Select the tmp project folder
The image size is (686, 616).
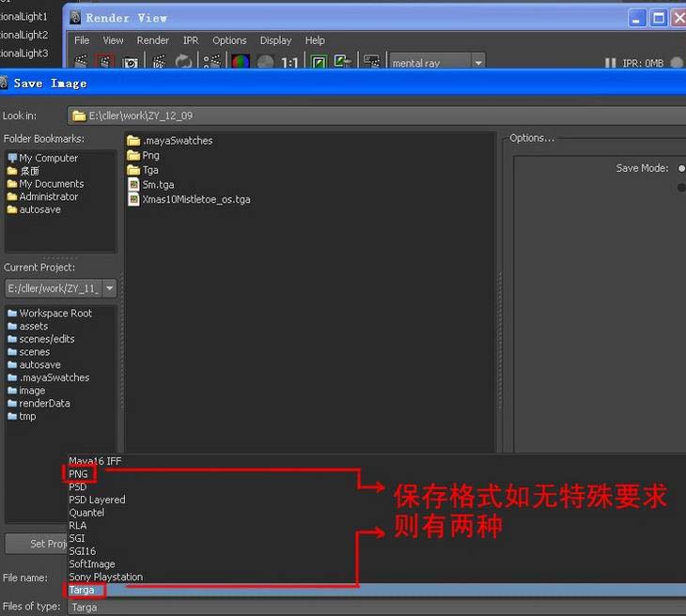coord(22,416)
